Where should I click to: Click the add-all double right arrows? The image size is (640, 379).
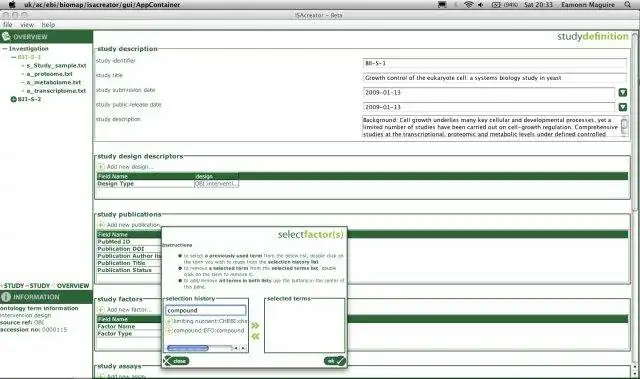[x=255, y=325]
